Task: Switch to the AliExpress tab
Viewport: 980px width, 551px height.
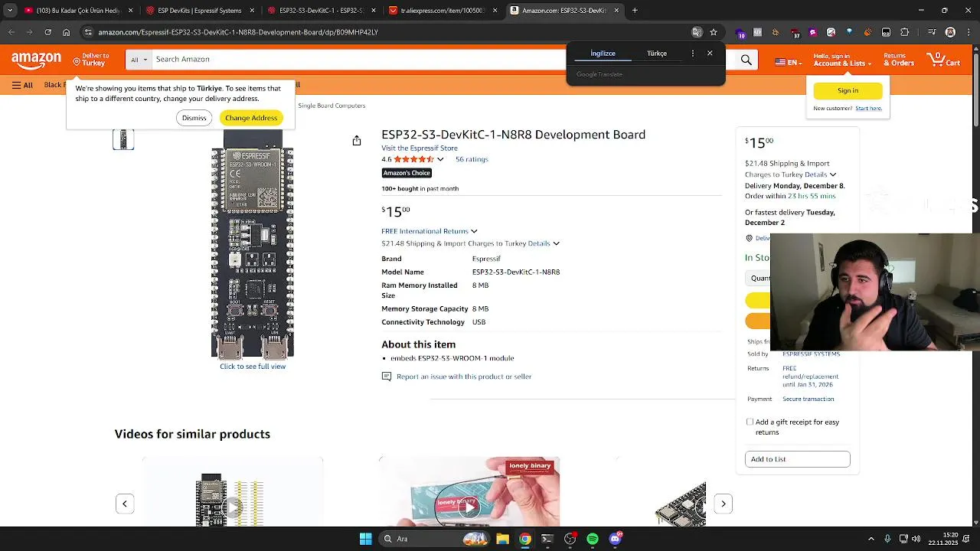Action: [x=443, y=11]
